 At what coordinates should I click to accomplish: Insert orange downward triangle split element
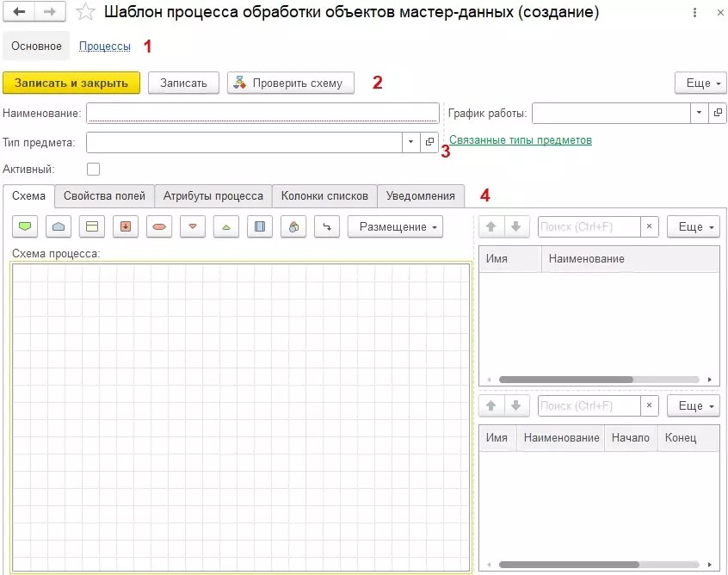[x=193, y=226]
